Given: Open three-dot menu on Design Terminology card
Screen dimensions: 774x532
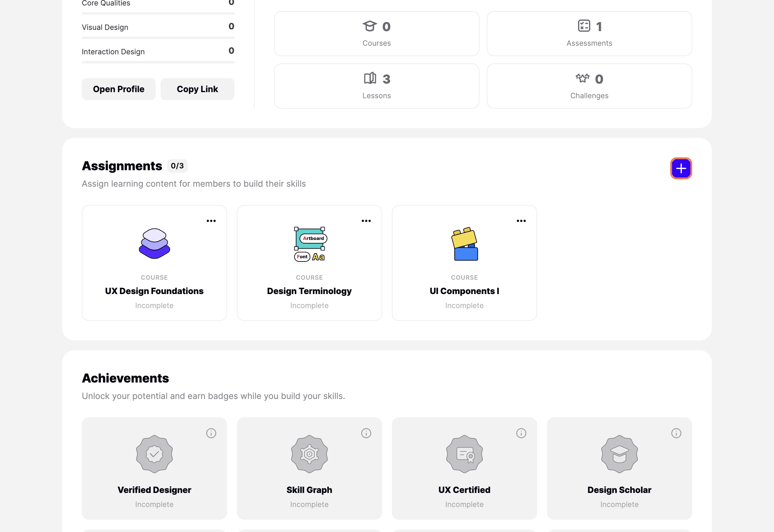Looking at the screenshot, I should tap(366, 221).
